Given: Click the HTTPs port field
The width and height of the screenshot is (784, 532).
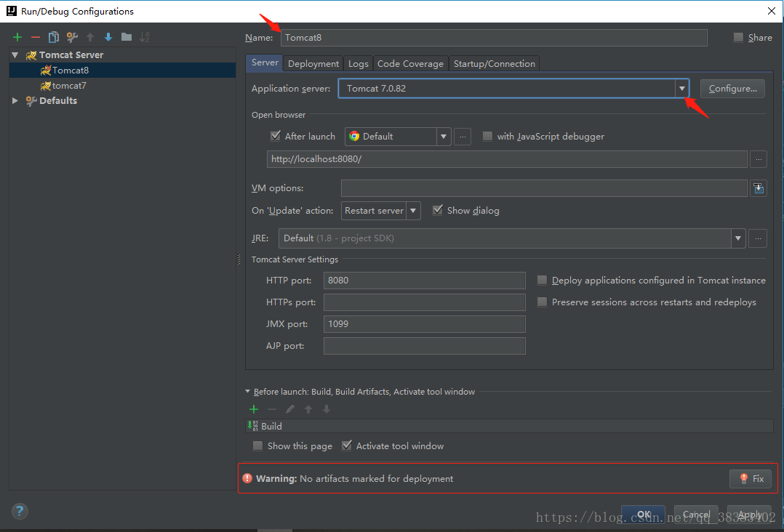Looking at the screenshot, I should tap(425, 302).
